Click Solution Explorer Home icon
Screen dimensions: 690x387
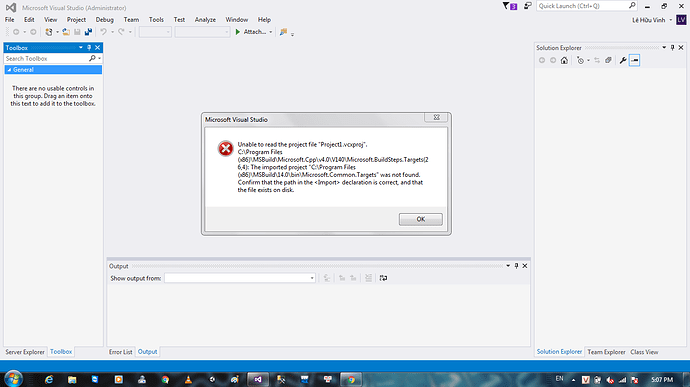(x=564, y=60)
